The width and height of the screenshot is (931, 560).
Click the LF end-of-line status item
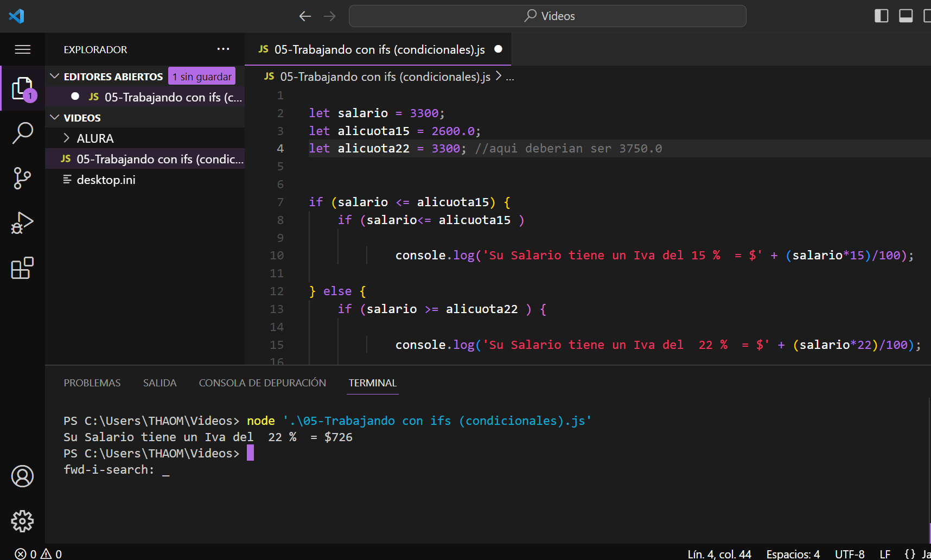[885, 554]
